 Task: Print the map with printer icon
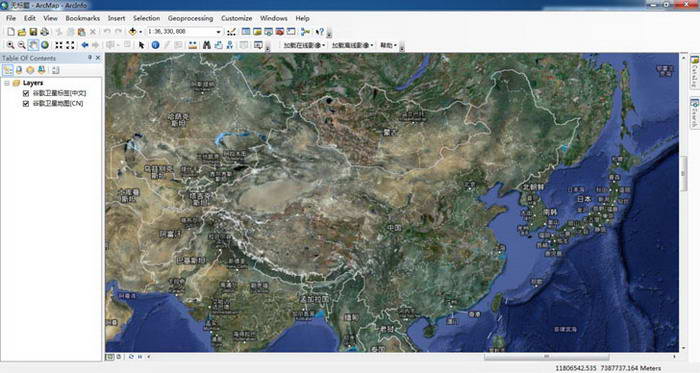point(44,32)
